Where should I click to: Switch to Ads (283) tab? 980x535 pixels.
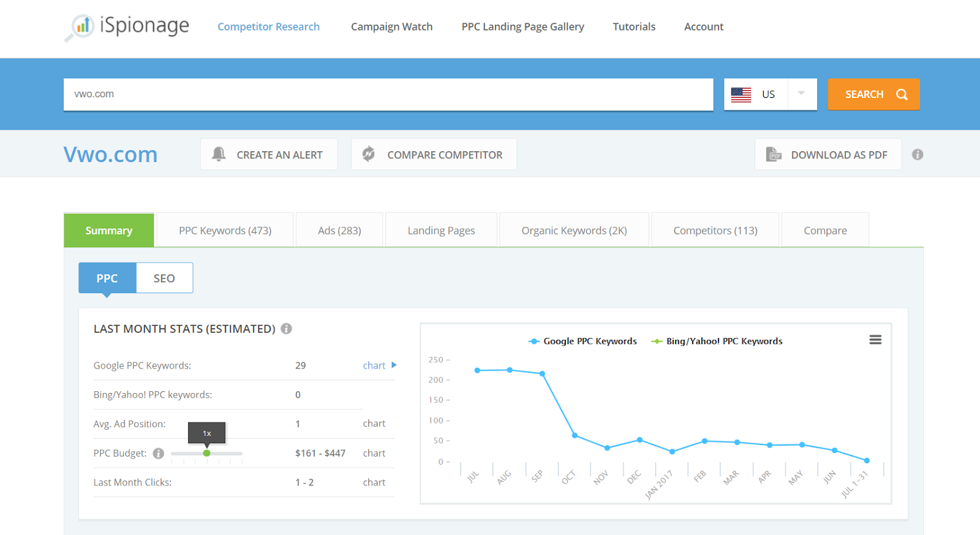click(x=339, y=230)
